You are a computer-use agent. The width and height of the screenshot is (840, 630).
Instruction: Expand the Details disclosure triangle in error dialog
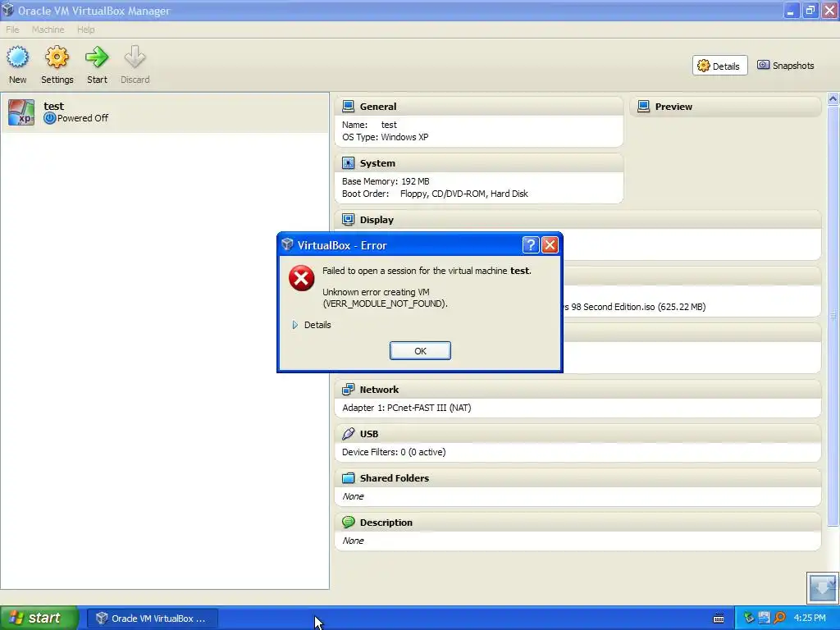click(295, 325)
